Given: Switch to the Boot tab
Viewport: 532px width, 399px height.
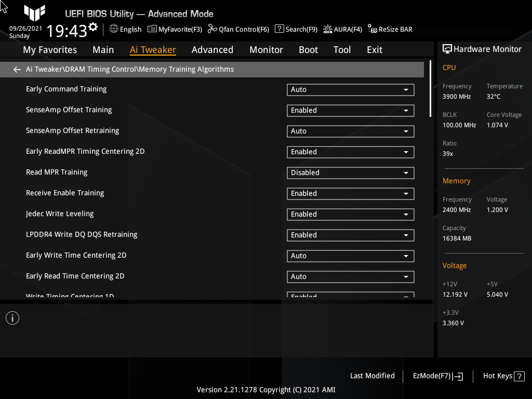Looking at the screenshot, I should click(308, 49).
